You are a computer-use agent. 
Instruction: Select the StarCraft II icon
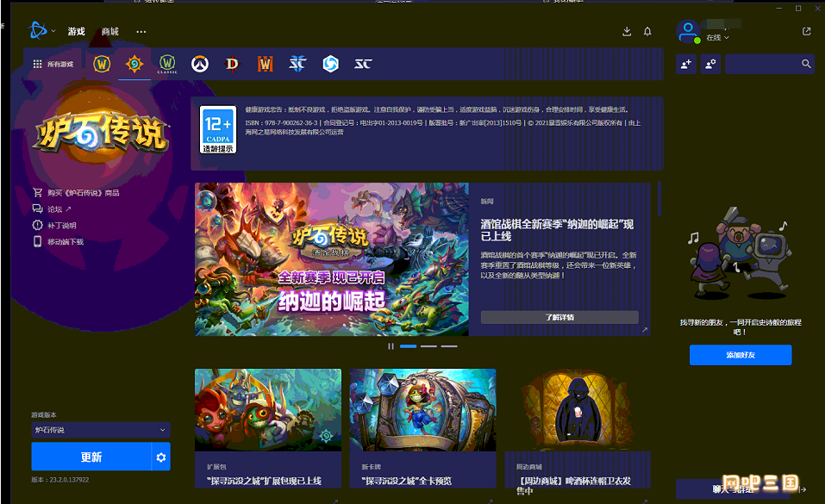coord(297,64)
